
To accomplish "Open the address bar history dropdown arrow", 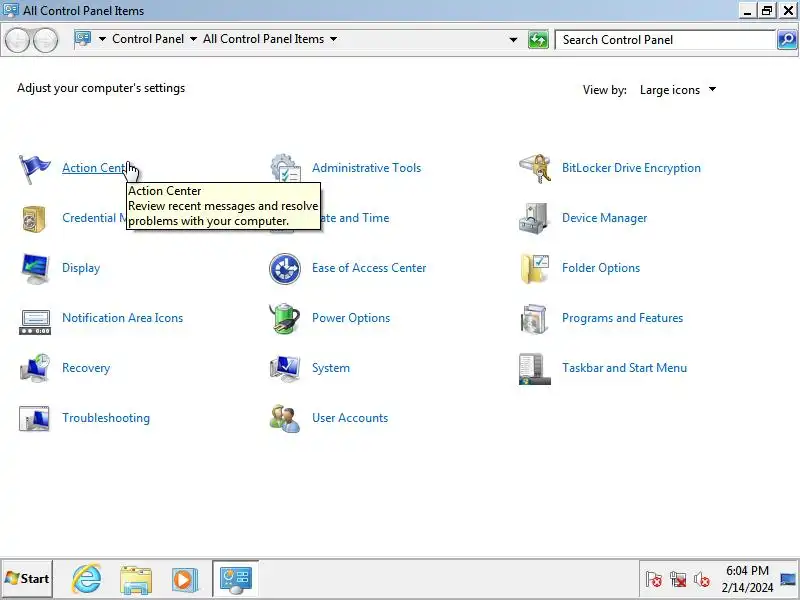I will click(x=513, y=39).
